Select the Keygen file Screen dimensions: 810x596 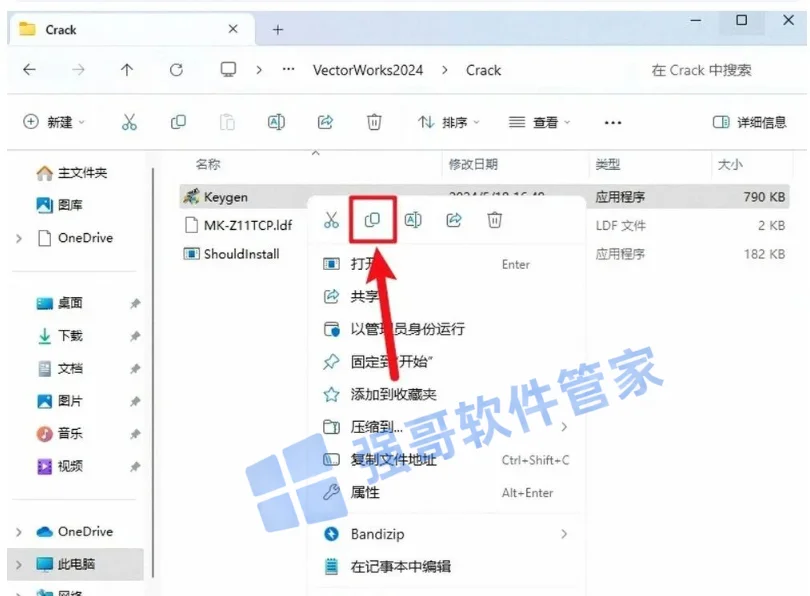(226, 197)
